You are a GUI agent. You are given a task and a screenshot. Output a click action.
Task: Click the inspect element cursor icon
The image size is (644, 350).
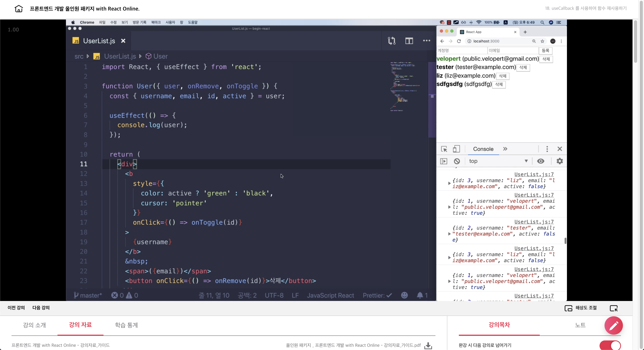pos(444,149)
